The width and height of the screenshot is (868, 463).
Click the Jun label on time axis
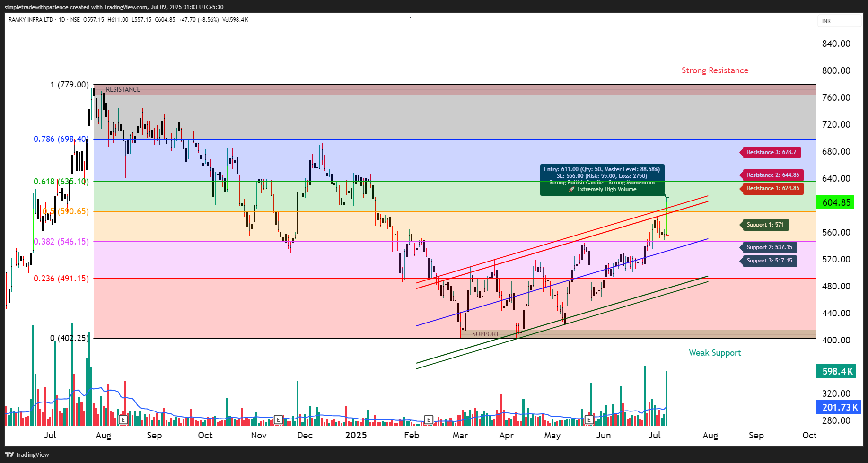pyautogui.click(x=603, y=435)
